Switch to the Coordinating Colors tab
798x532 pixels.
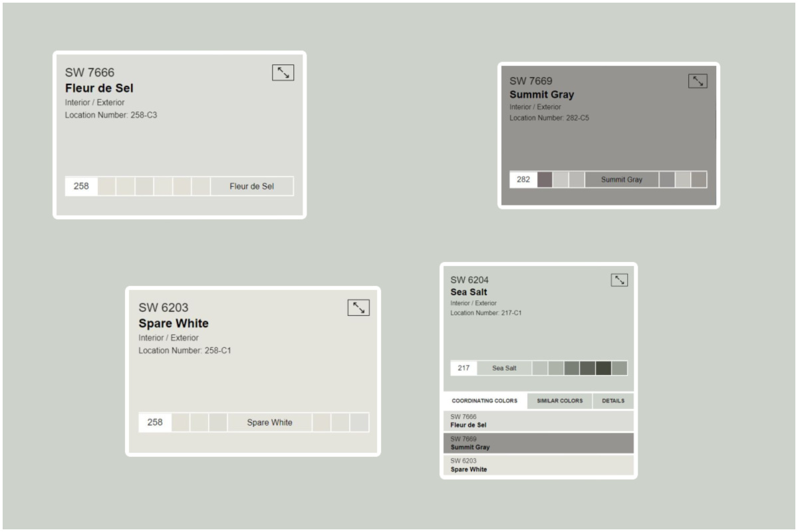485,401
